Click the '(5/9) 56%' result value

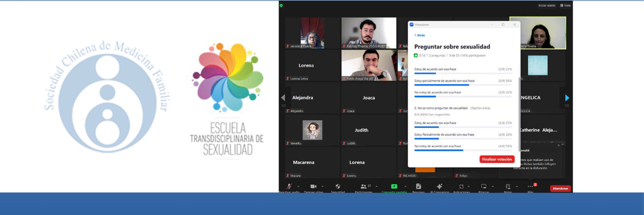coord(505,80)
